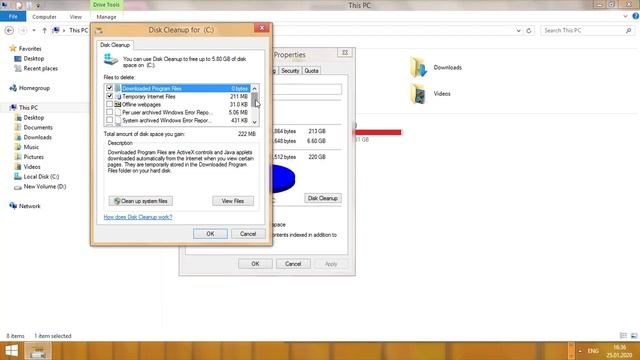Click Clean up system files button

point(141,201)
